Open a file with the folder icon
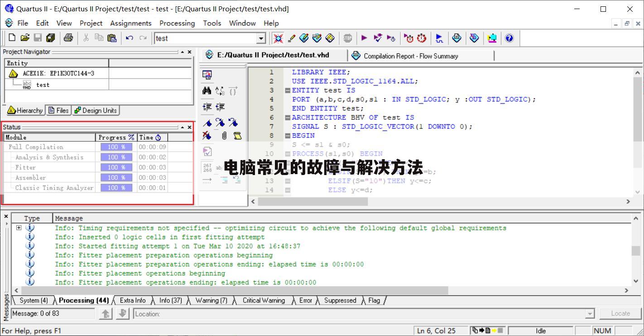 tap(25, 38)
